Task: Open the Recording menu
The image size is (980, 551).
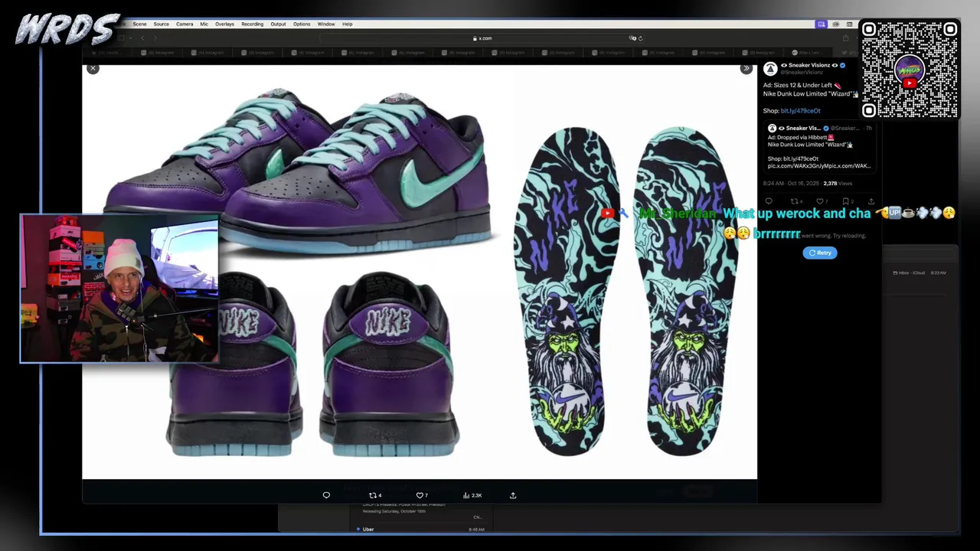Action: coord(252,24)
